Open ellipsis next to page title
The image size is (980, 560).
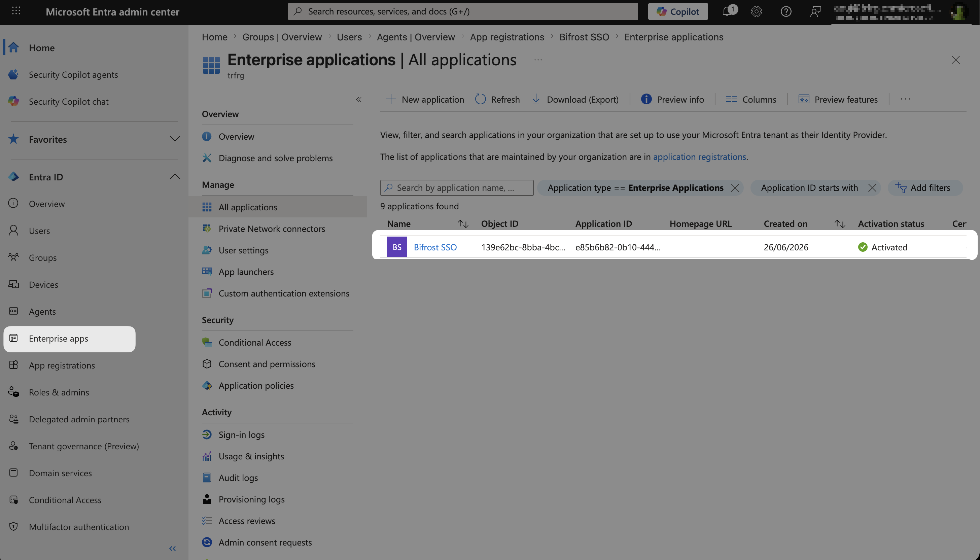538,60
